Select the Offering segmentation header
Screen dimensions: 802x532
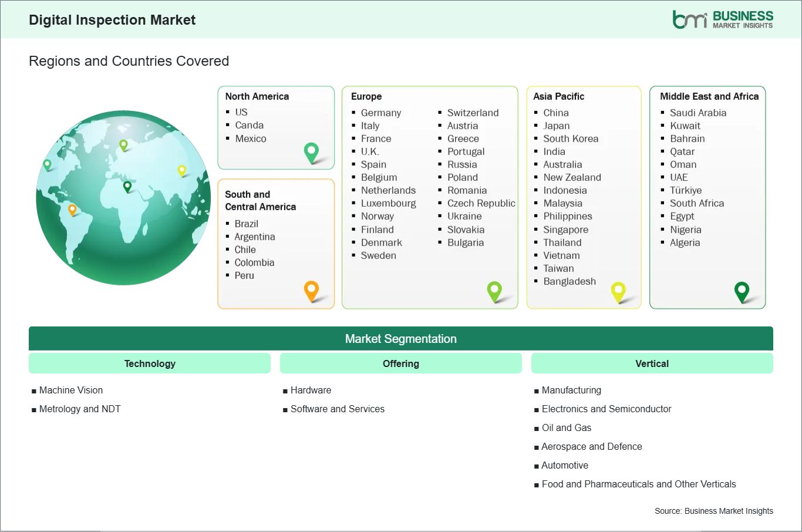click(401, 363)
